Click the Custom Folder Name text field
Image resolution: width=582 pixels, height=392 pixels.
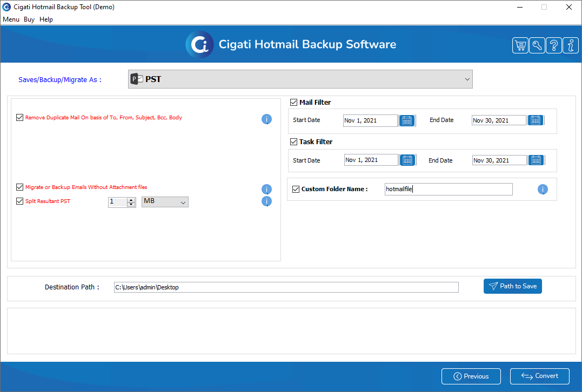(x=449, y=189)
